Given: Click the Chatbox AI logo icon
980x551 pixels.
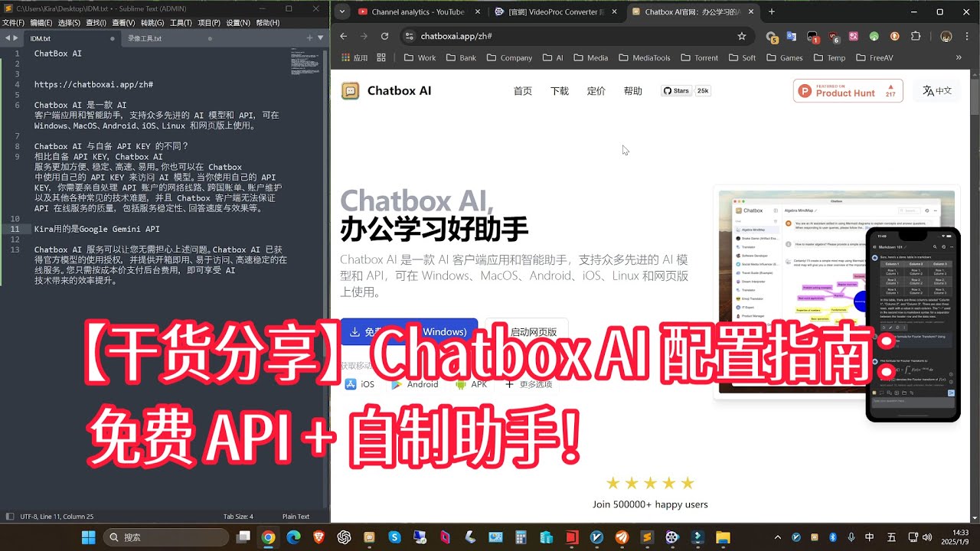Looking at the screenshot, I should (x=350, y=90).
